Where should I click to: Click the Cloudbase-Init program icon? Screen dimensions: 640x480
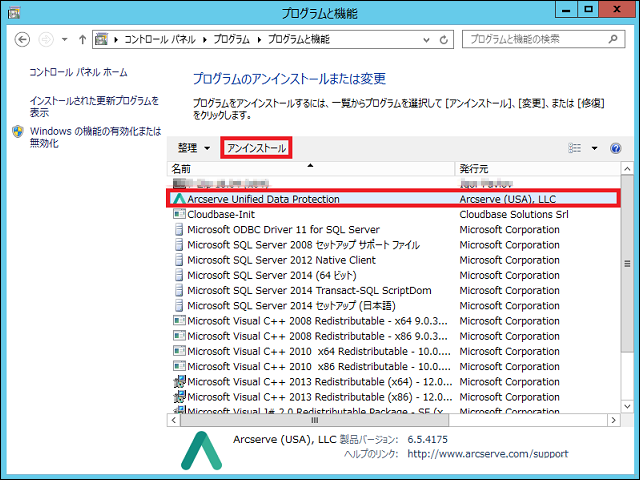point(179,214)
